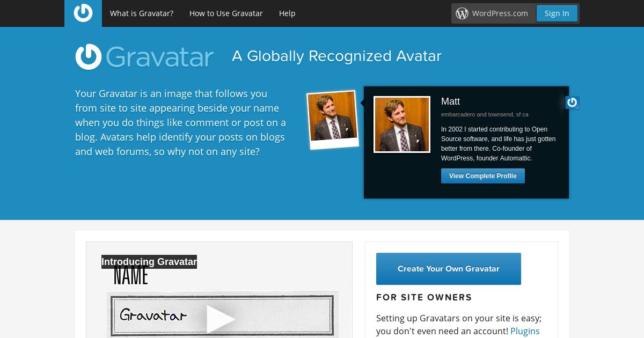
Task: Click the large Gravatar logo icon in header
Action: [89, 57]
